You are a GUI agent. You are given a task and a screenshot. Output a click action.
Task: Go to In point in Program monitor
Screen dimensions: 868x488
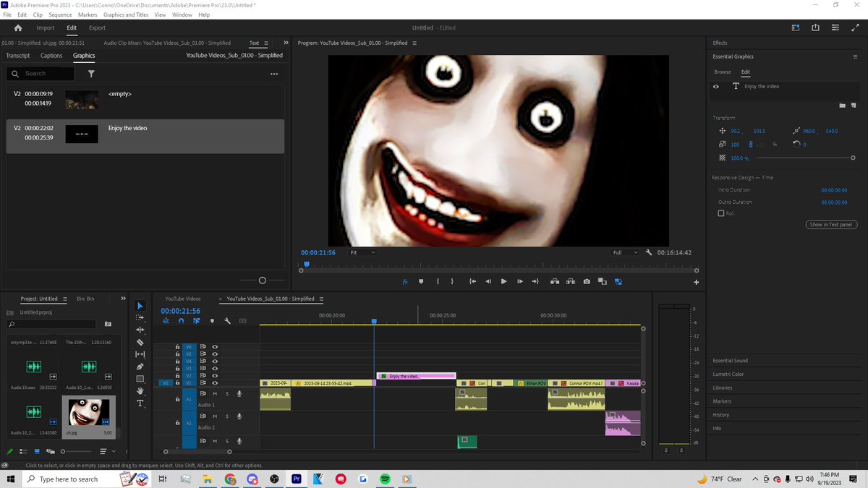[x=472, y=281]
